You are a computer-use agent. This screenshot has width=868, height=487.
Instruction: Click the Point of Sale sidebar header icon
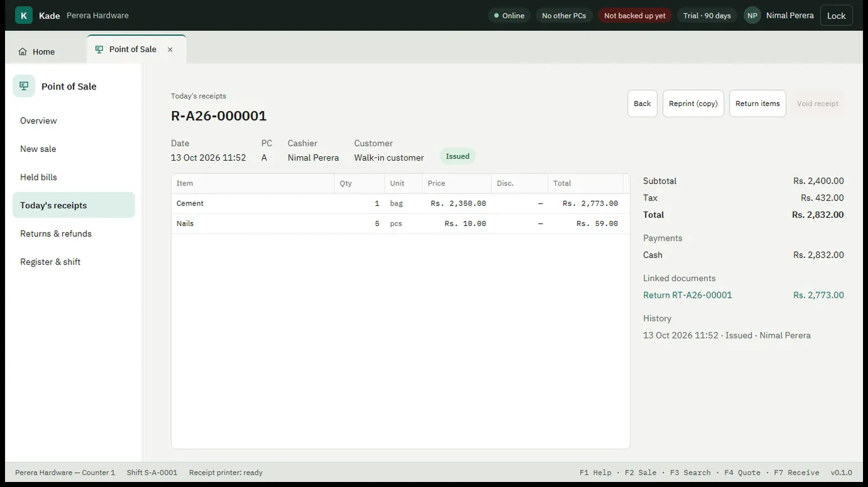[24, 86]
